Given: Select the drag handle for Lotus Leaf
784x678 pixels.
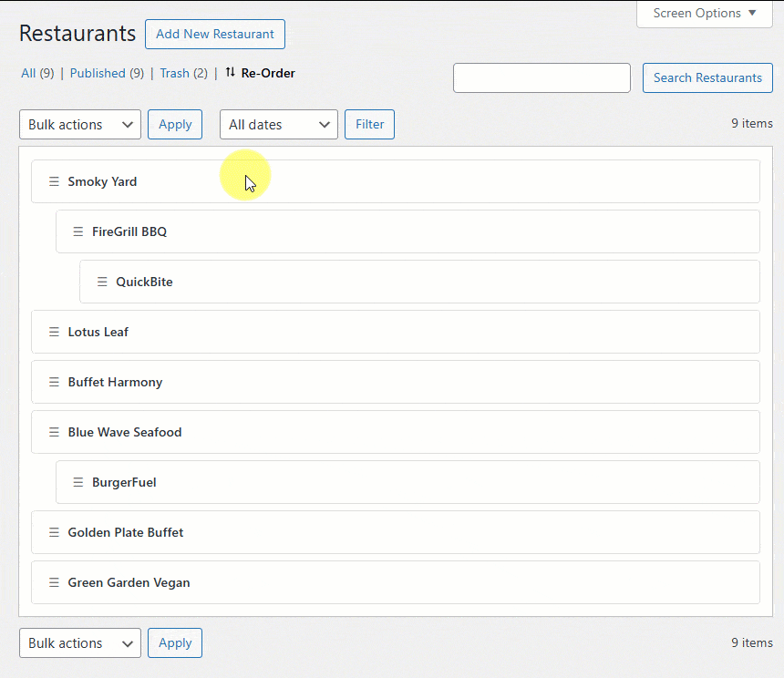Looking at the screenshot, I should [x=54, y=332].
